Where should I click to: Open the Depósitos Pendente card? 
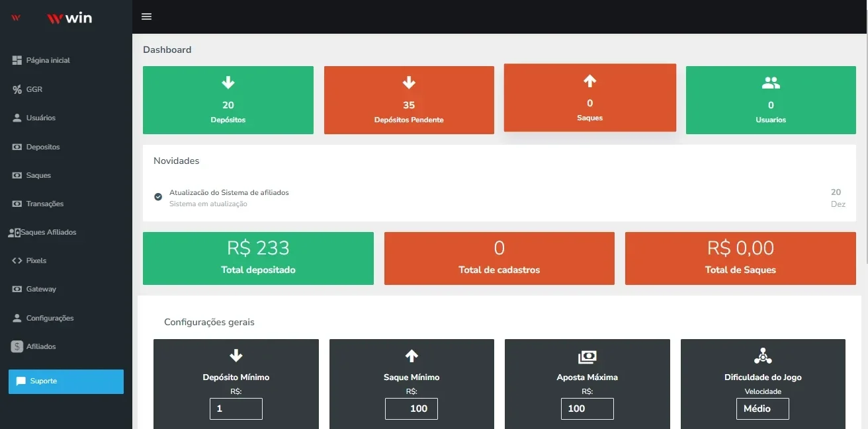tap(409, 100)
